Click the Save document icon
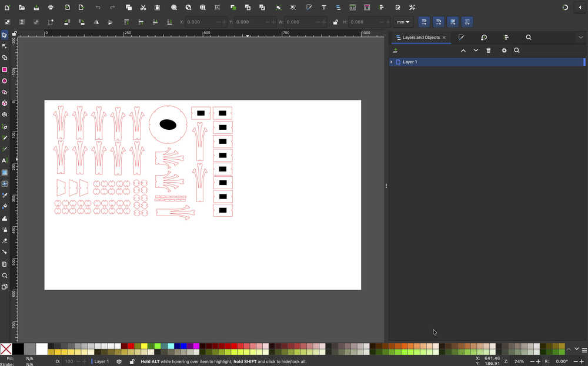Image resolution: width=588 pixels, height=366 pixels. 36,8
